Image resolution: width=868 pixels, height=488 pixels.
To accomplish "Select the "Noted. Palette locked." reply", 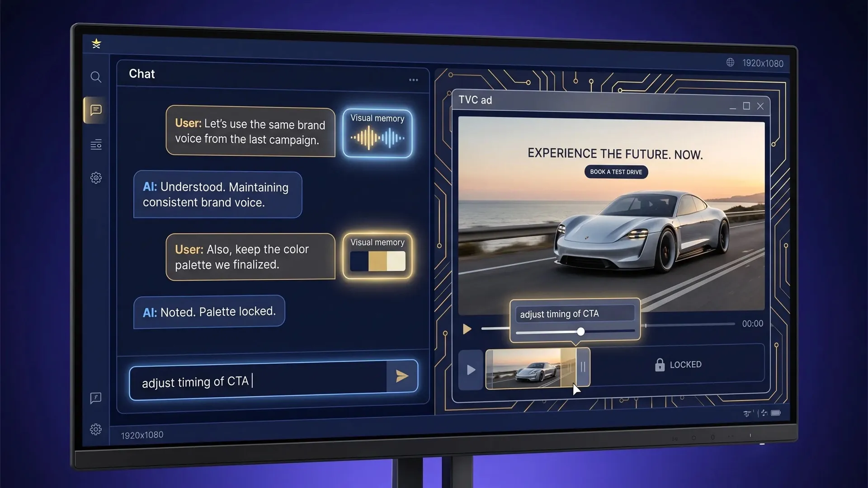I will point(209,312).
